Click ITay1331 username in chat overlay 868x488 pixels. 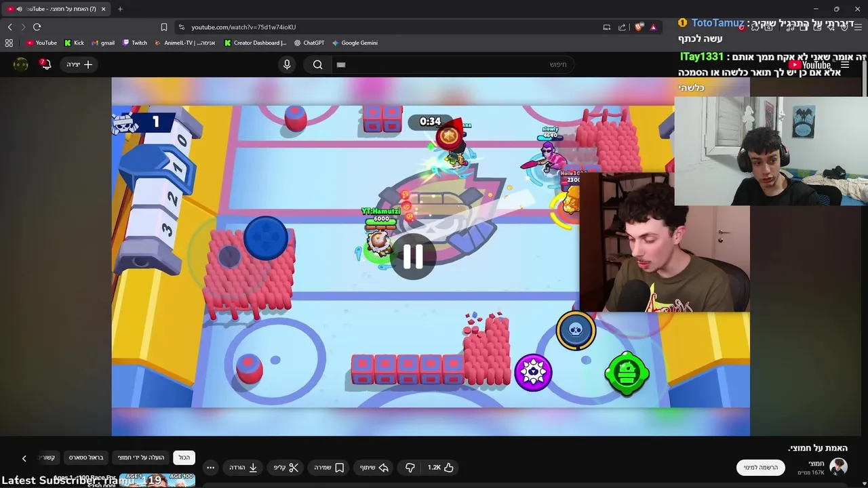(702, 57)
